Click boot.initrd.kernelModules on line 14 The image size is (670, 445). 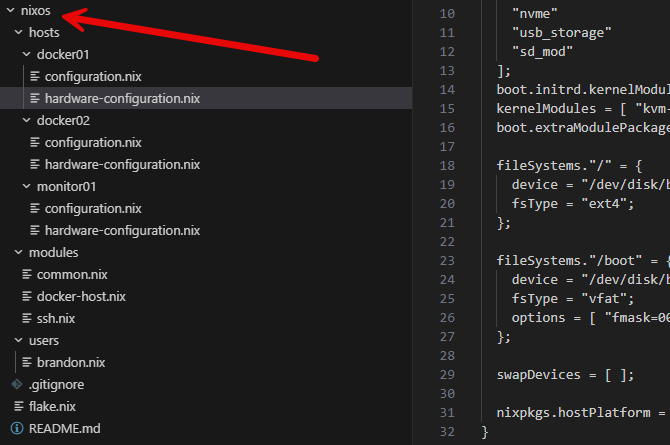click(583, 90)
